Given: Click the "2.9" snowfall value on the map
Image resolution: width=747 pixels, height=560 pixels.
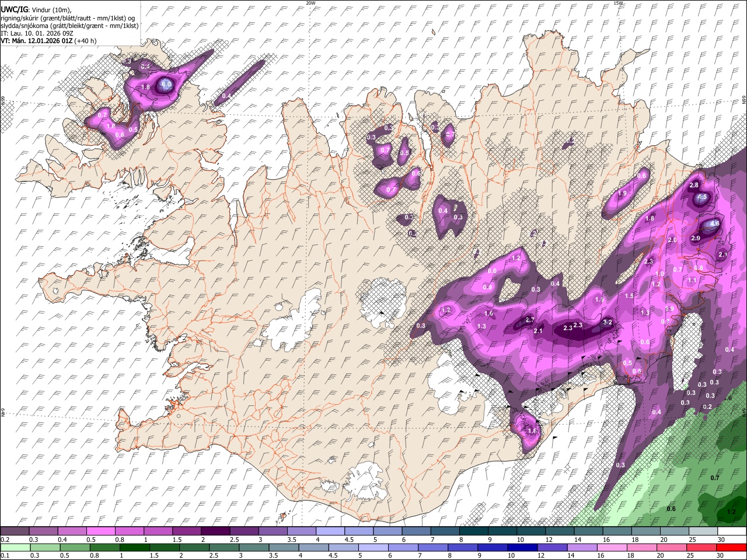Looking at the screenshot, I should tap(696, 238).
